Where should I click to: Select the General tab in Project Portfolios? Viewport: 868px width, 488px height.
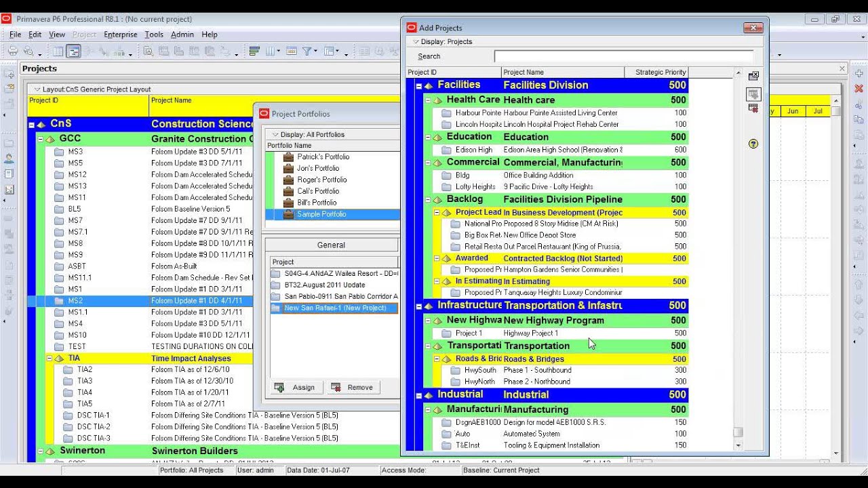click(x=331, y=245)
